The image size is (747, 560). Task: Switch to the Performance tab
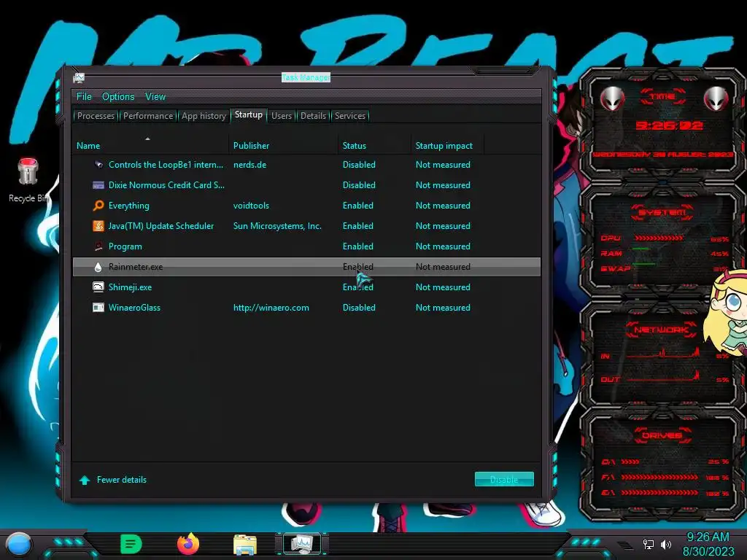(148, 116)
